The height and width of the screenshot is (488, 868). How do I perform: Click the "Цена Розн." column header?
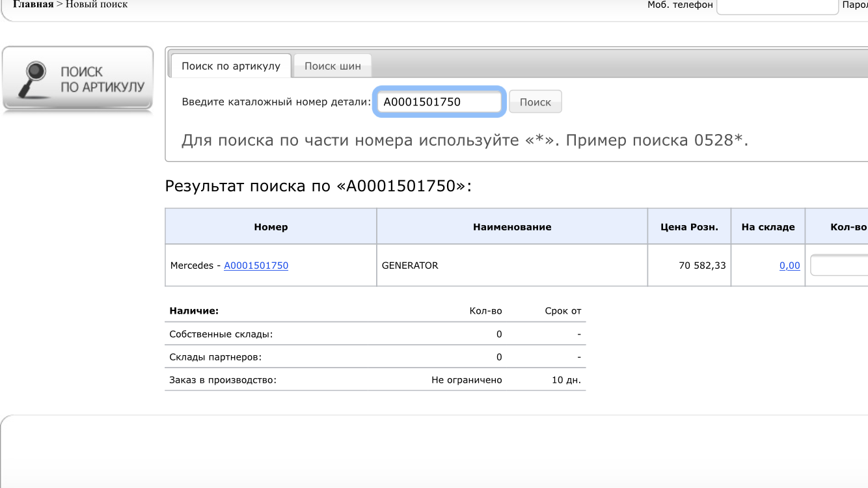690,226
